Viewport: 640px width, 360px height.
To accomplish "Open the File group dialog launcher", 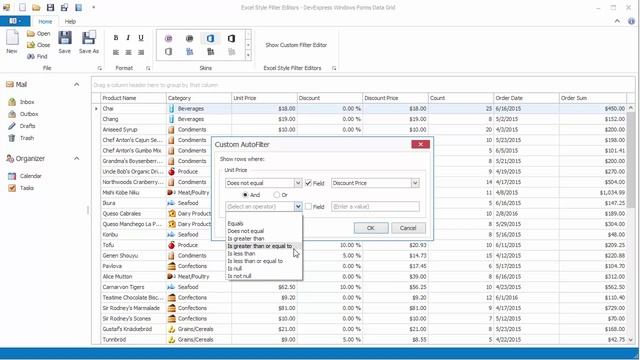I will [x=100, y=68].
